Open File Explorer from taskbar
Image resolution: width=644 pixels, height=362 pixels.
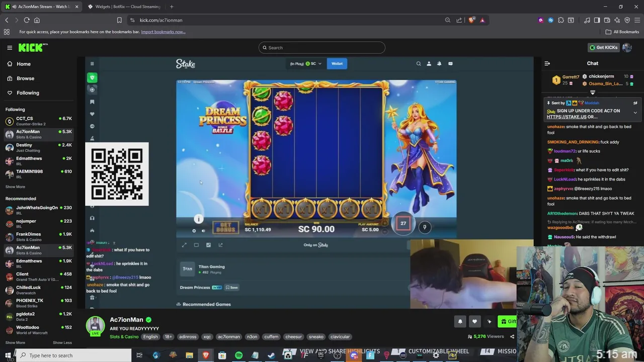(189, 355)
